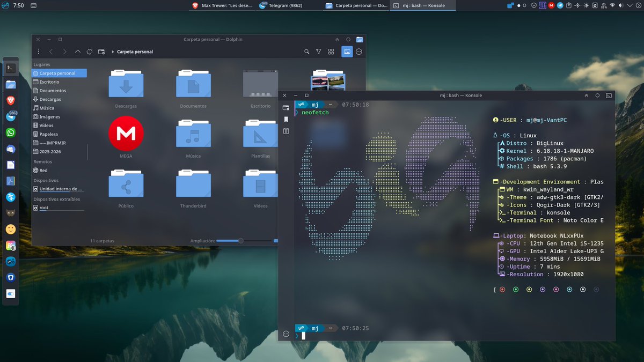Click the Konsole split view sidebar icon
This screenshot has width=644, height=362.
[286, 131]
